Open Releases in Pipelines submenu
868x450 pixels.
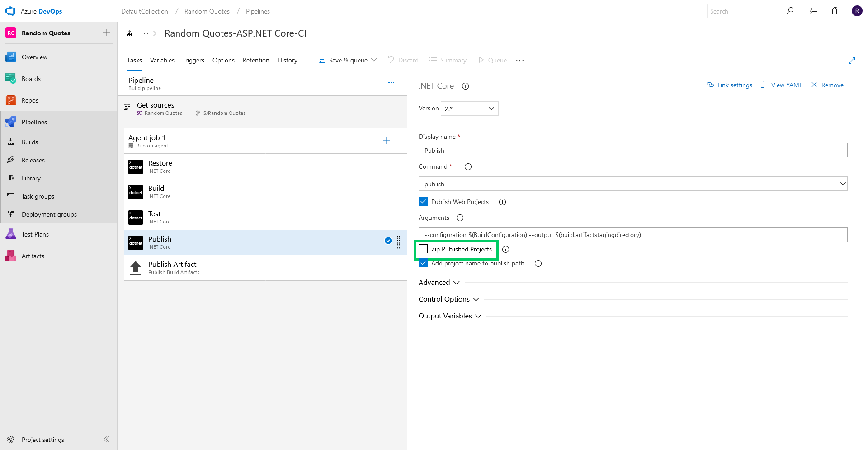[x=33, y=160]
